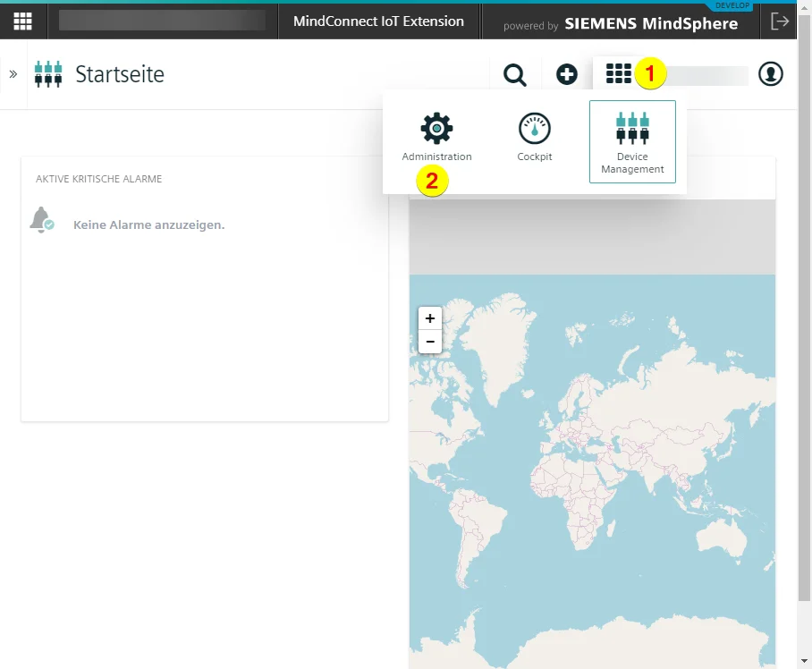This screenshot has height=669, width=812.
Task: Open the user profile icon
Action: click(771, 73)
